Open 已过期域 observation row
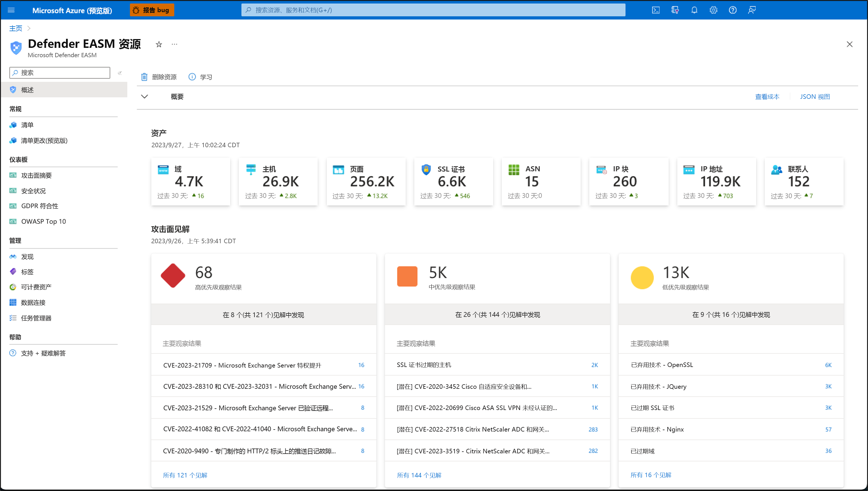 (731, 451)
